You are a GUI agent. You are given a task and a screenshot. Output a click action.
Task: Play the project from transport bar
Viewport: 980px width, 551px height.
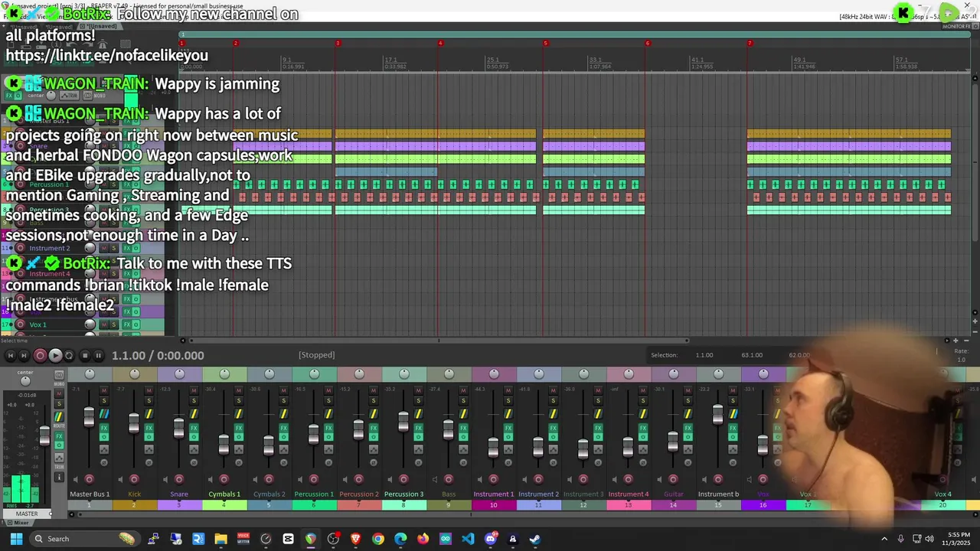click(55, 355)
